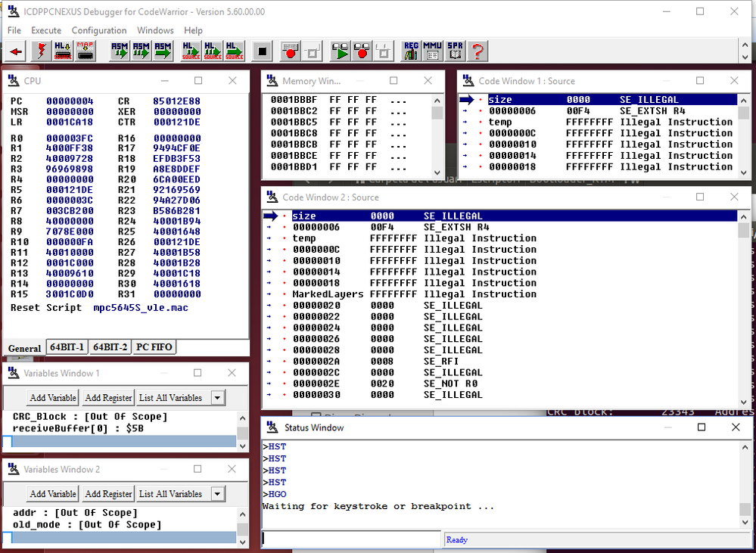The image size is (756, 553).
Task: Open the Configuration menu
Action: (x=99, y=30)
